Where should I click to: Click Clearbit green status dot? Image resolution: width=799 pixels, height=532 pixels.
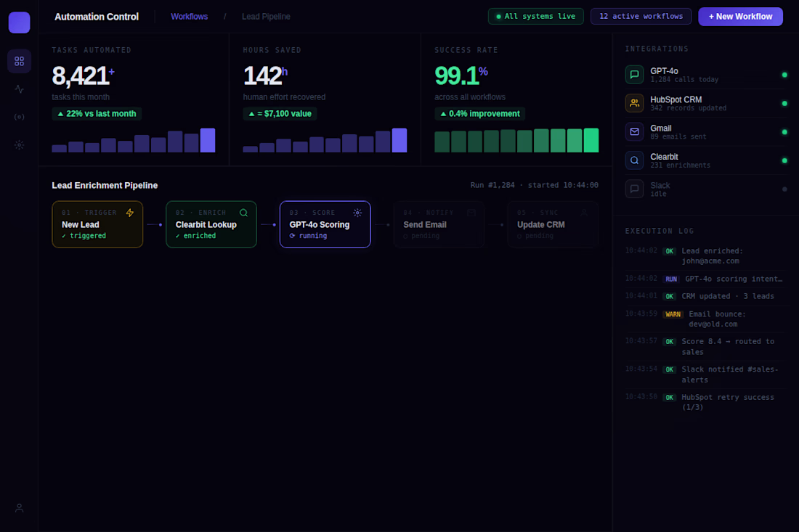pyautogui.click(x=784, y=160)
